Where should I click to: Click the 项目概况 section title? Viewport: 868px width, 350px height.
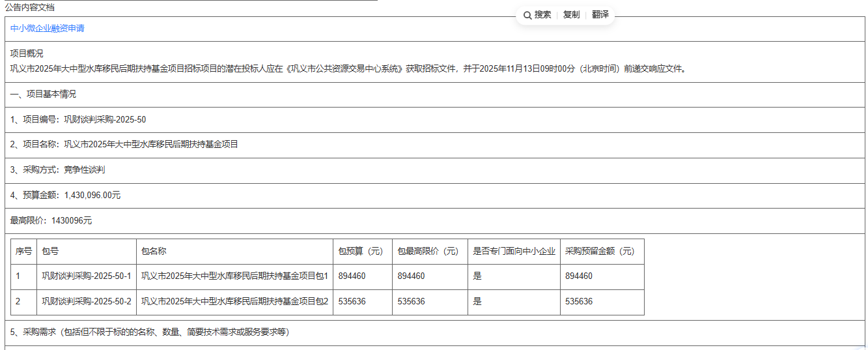pos(27,53)
